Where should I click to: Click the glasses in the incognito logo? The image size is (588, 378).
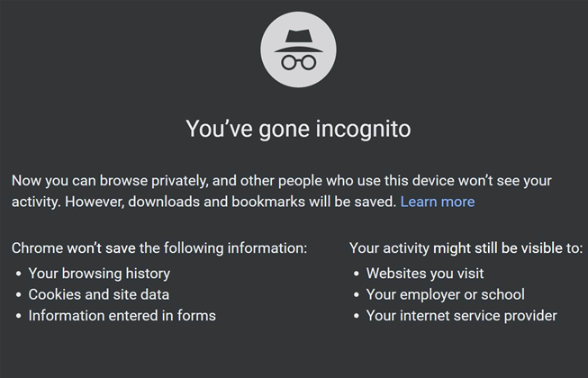pyautogui.click(x=298, y=62)
